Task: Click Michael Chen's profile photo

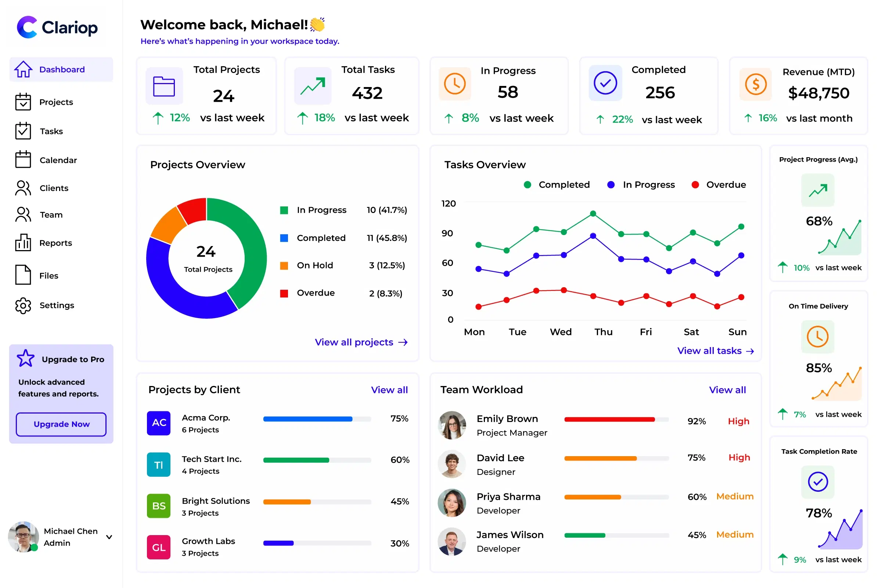Action: coord(23,537)
